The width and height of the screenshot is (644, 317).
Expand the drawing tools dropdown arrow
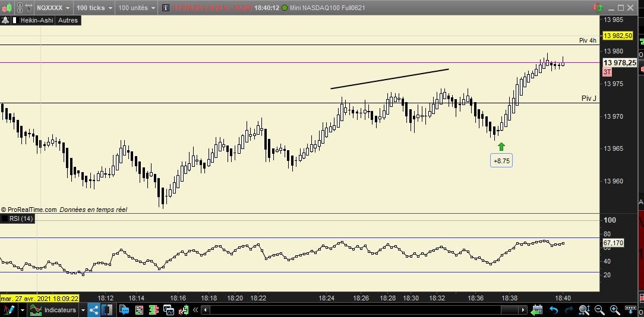tap(22, 310)
